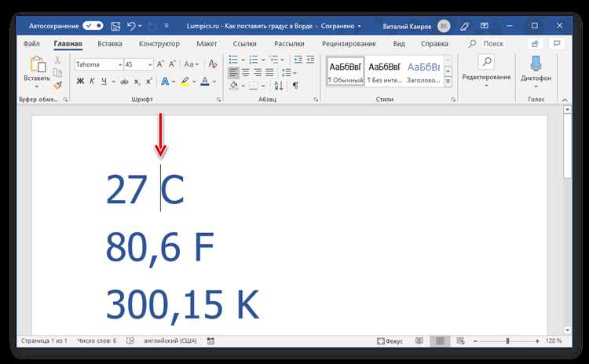Apply font color with the underlined A

point(205,81)
